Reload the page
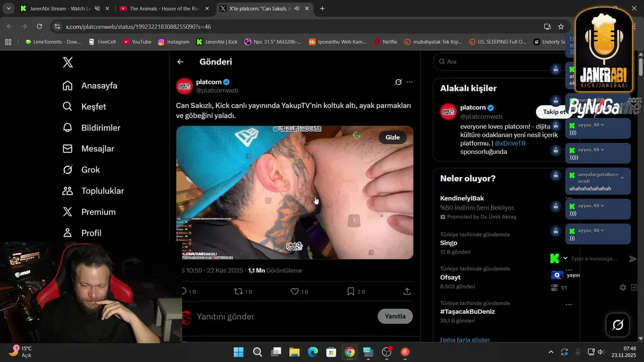644x362 pixels. 39,26
